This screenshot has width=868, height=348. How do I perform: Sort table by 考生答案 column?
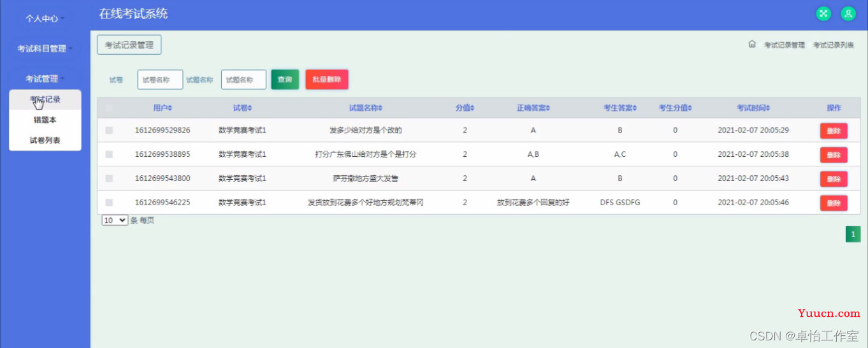(x=620, y=108)
